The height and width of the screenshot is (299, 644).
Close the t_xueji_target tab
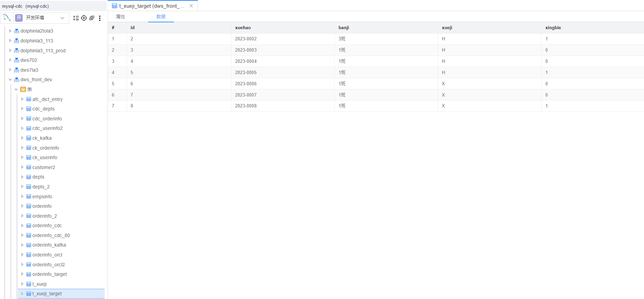(x=191, y=6)
